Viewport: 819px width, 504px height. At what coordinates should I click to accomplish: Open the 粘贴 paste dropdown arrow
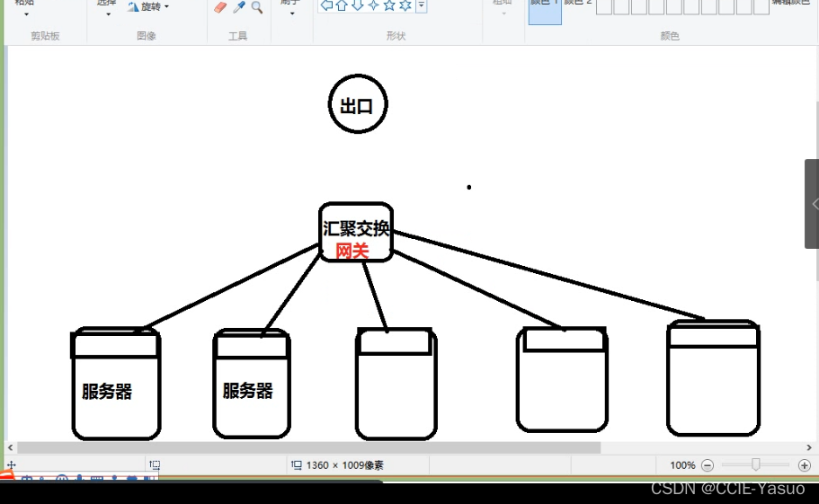(26, 14)
